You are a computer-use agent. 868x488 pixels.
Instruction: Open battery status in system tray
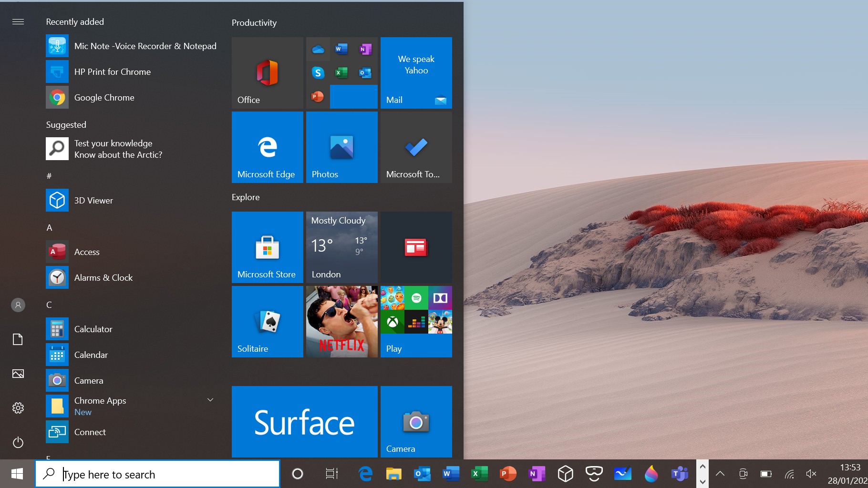click(x=766, y=474)
